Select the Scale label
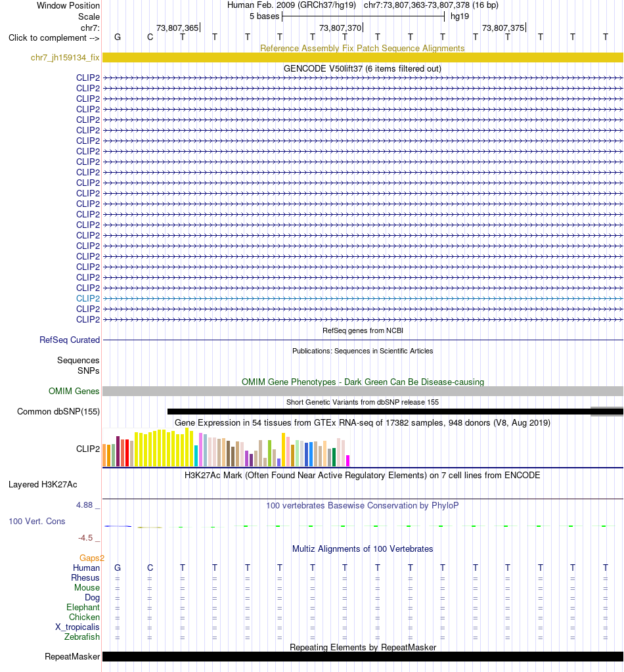 click(x=89, y=16)
